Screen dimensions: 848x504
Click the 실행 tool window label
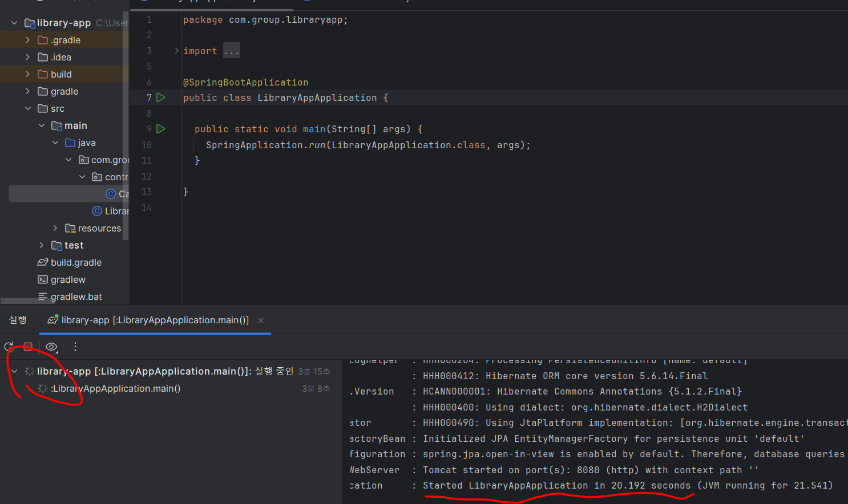[18, 320]
